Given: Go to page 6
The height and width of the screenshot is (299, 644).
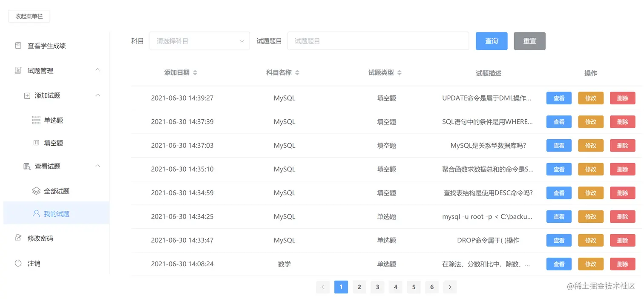Looking at the screenshot, I should pos(432,287).
